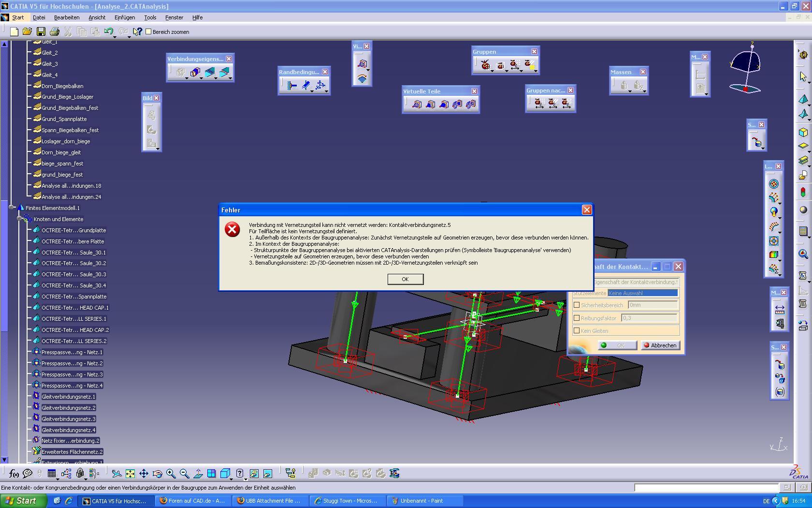Click the Save disk icon

pyautogui.click(x=41, y=32)
